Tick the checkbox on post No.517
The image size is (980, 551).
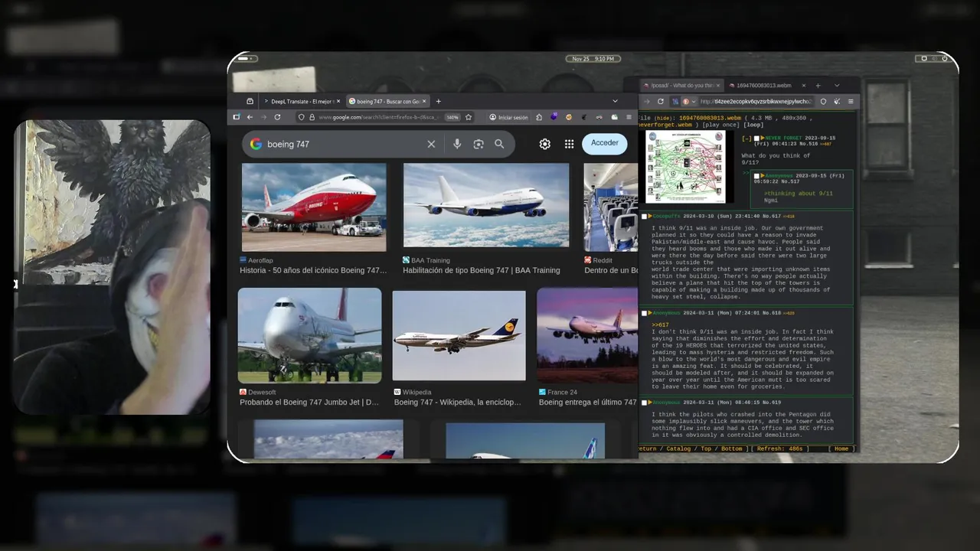(x=756, y=175)
